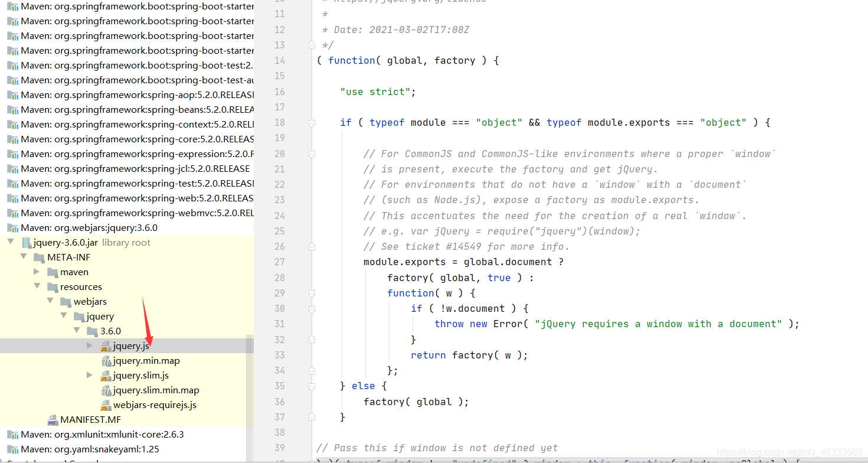Click the jquery.slim.min.map file icon
The image size is (868, 463).
(x=106, y=390)
